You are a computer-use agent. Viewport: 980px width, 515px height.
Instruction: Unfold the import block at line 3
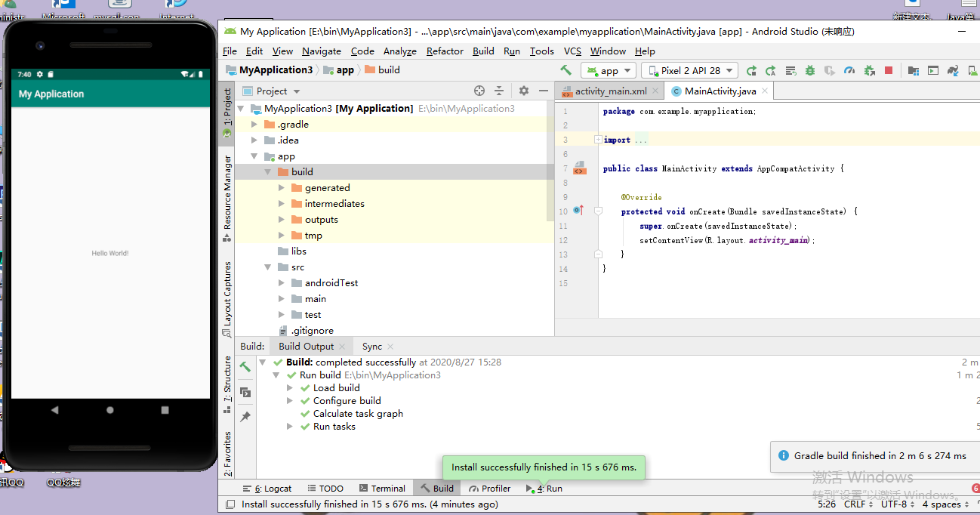coord(598,140)
